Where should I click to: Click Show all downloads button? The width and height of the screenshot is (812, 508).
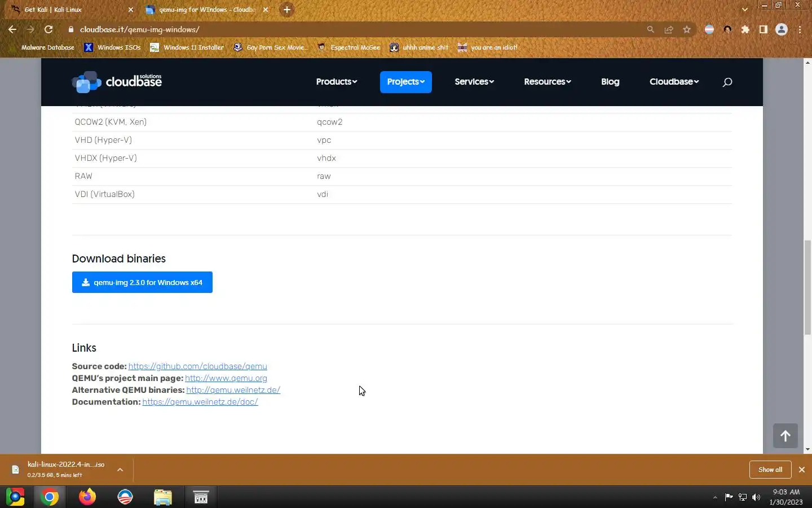[x=770, y=470]
